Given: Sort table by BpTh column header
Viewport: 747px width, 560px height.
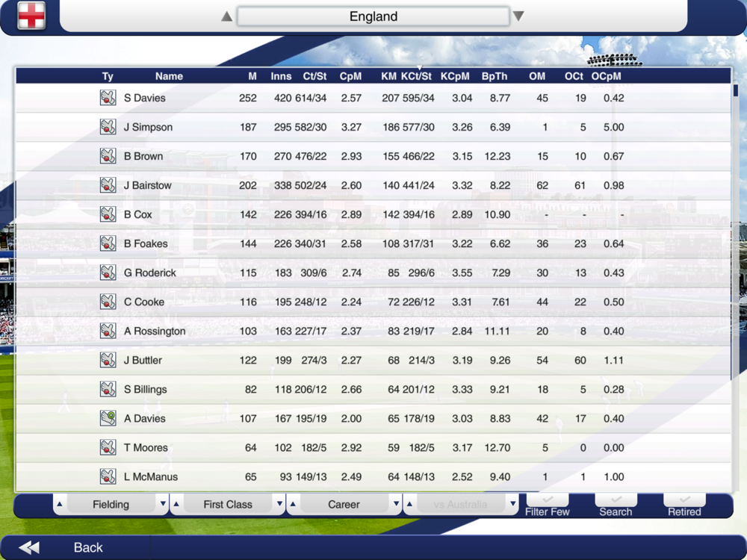Looking at the screenshot, I should click(x=495, y=76).
